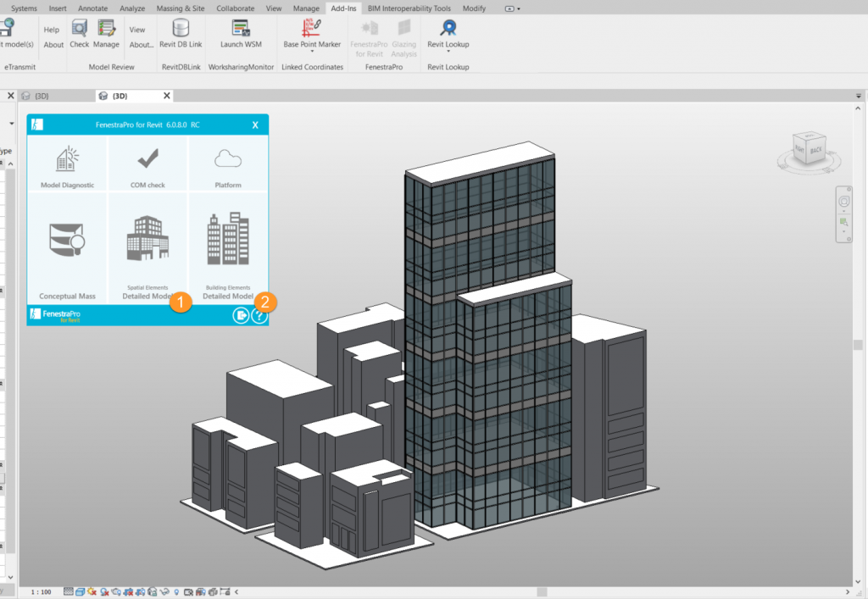Open the ribbon display options dropdown
This screenshot has height=599, width=868.
(x=512, y=8)
